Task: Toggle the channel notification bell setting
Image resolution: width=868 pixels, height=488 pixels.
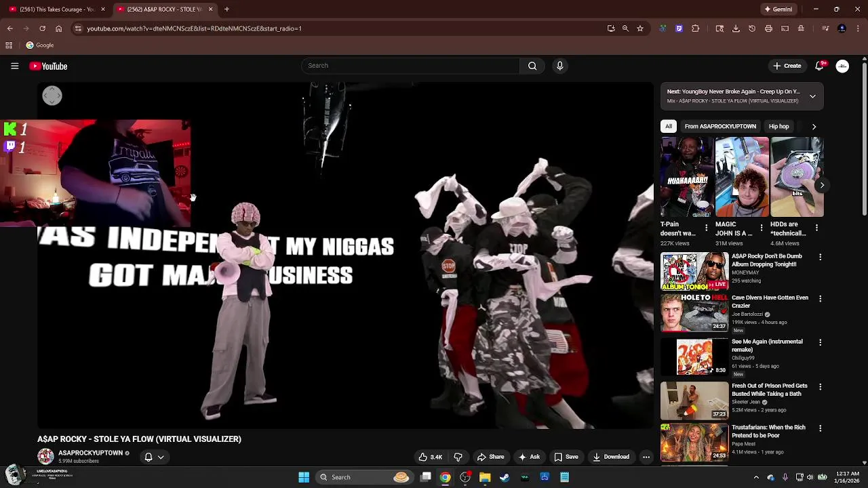Action: (x=154, y=457)
